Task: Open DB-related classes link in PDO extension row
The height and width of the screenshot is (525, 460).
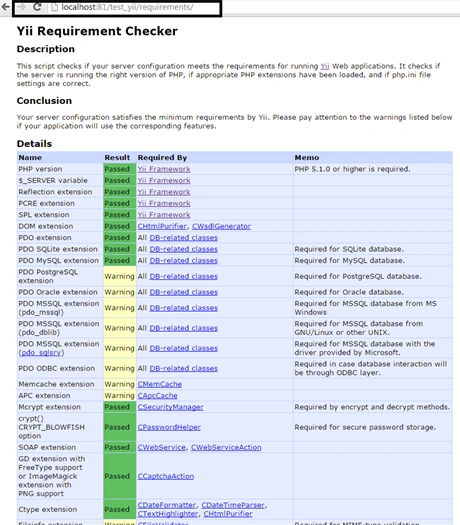Action: click(183, 238)
